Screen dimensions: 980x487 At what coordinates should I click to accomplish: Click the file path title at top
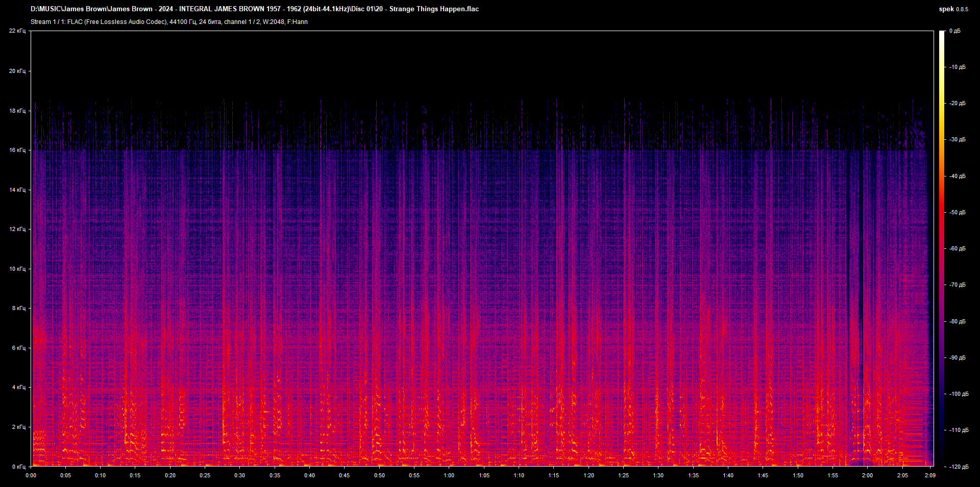click(254, 9)
